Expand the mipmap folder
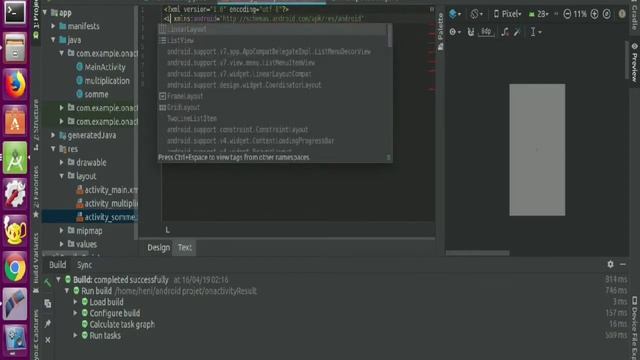This screenshot has height=360, width=640. pyautogui.click(x=61, y=231)
